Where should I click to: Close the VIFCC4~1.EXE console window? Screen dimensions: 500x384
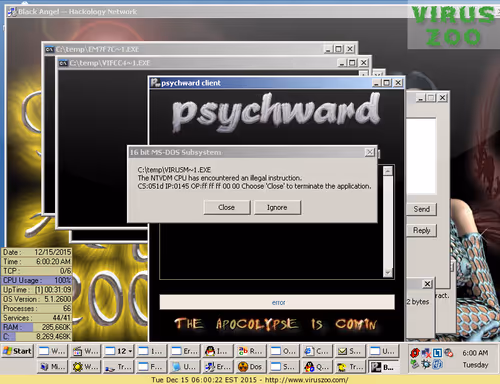tap(364, 63)
